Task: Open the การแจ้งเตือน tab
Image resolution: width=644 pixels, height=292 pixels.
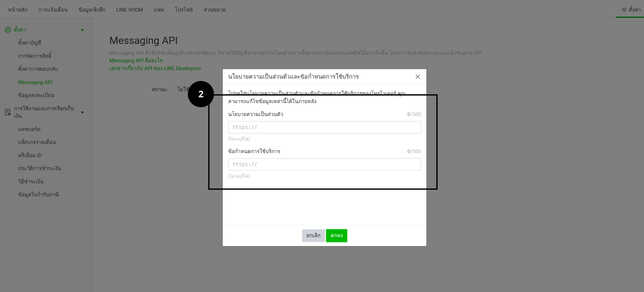Action: [x=53, y=10]
